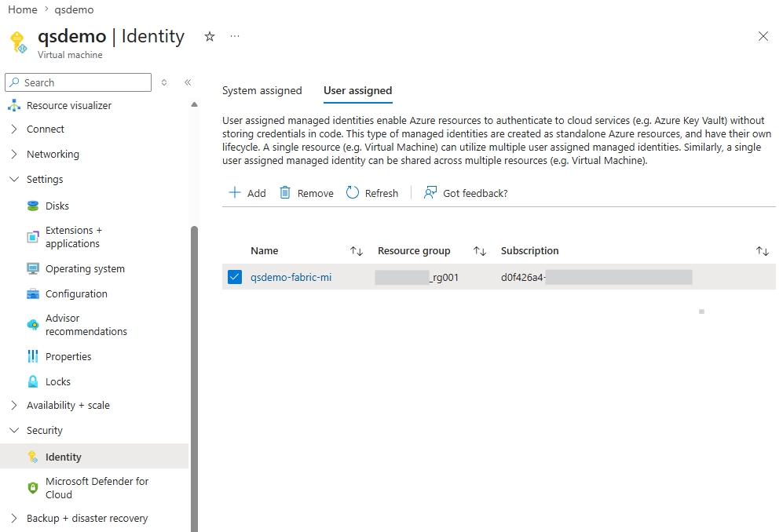Viewport: 783px width, 532px height.
Task: Expand the Networking menu section
Action: [x=14, y=155]
